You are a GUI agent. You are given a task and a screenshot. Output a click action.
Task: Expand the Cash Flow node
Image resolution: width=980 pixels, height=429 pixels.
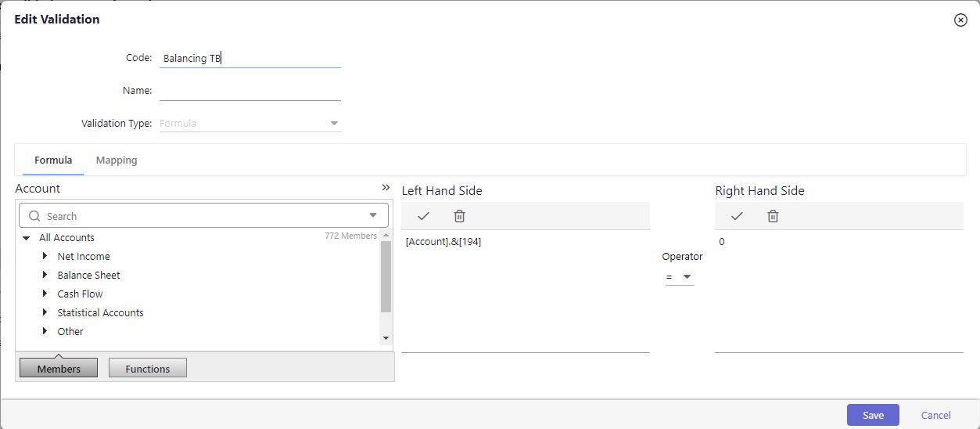[x=45, y=294]
